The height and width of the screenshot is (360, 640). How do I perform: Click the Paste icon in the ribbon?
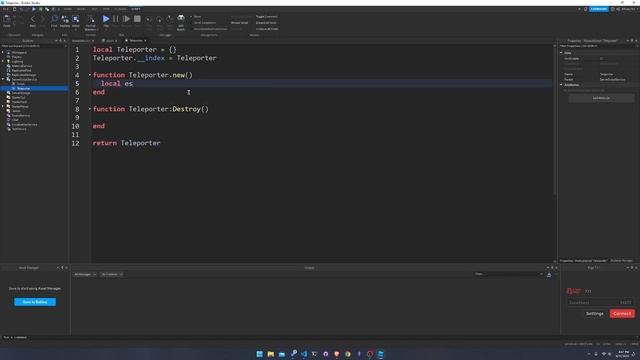pyautogui.click(x=7, y=20)
